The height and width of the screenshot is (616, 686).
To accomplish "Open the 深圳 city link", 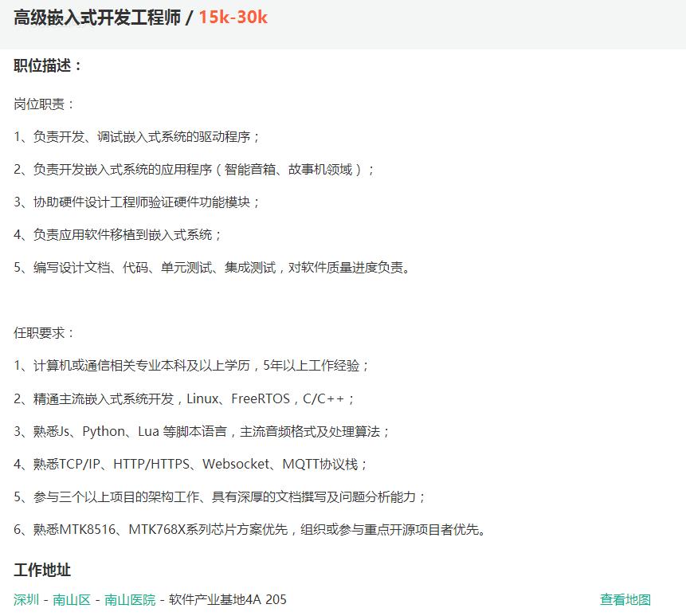I will point(26,599).
